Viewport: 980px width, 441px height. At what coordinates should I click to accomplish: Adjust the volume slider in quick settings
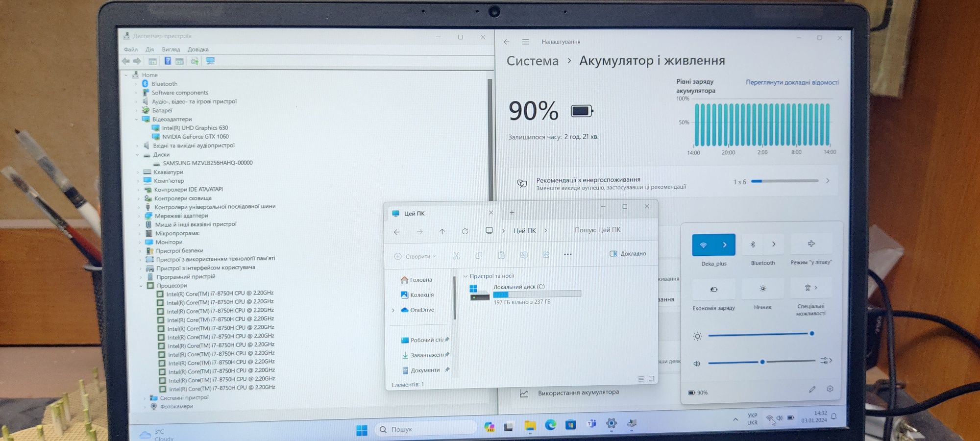coord(761,362)
